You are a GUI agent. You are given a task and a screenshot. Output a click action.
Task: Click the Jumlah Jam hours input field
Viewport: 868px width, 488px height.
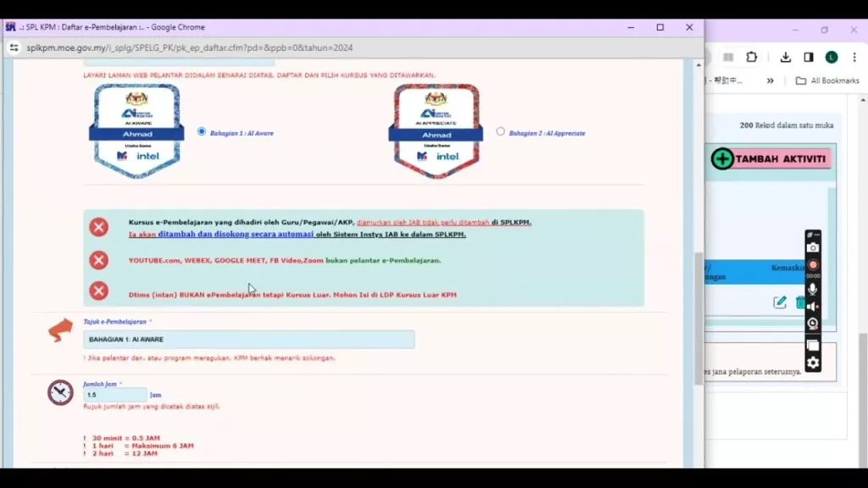coord(115,395)
